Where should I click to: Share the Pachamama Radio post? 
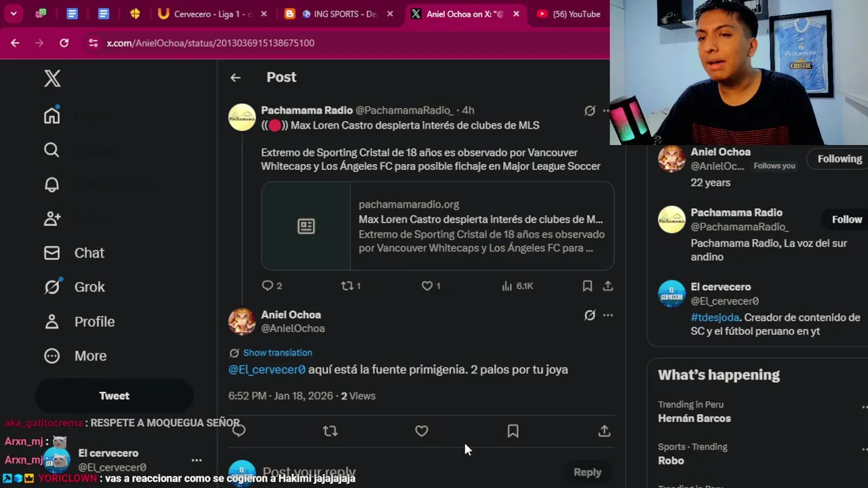tap(608, 286)
